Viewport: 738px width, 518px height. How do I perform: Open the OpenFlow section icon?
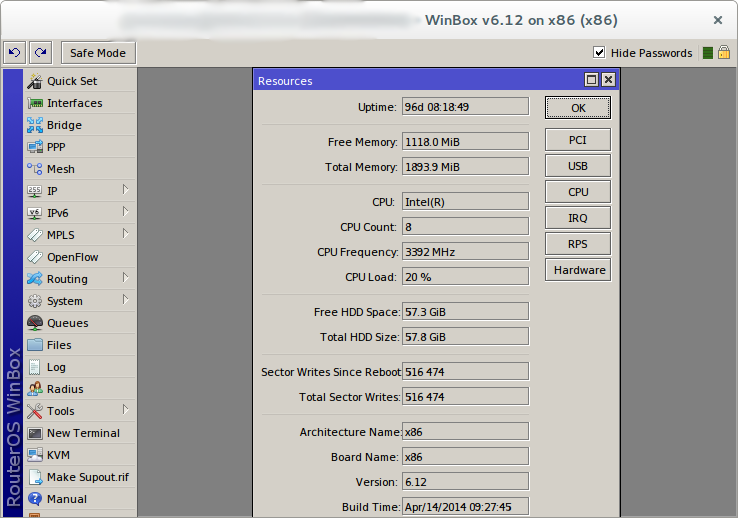[35, 257]
